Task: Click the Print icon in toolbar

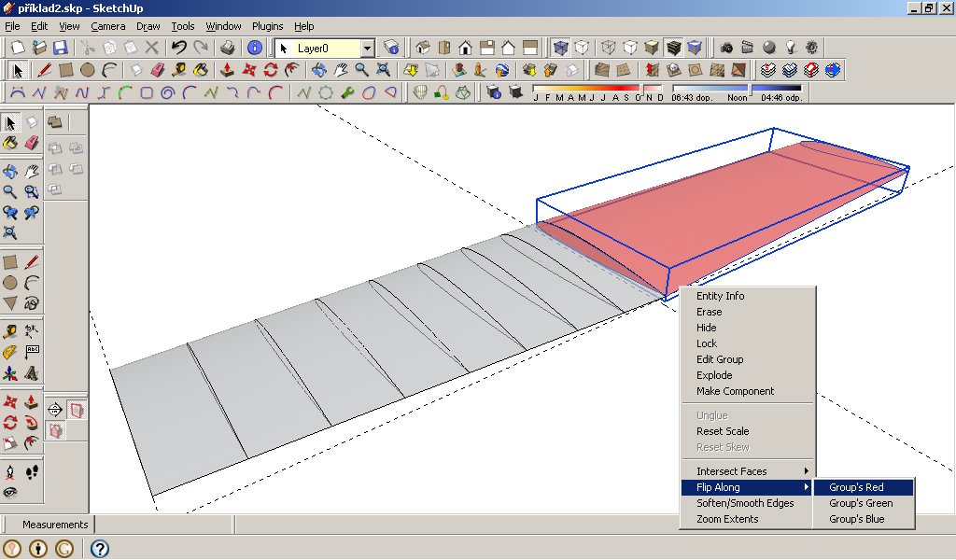Action: click(x=227, y=48)
